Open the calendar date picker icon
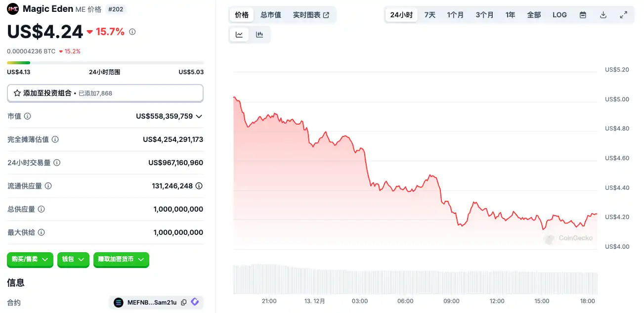The width and height of the screenshot is (644, 313). [583, 15]
